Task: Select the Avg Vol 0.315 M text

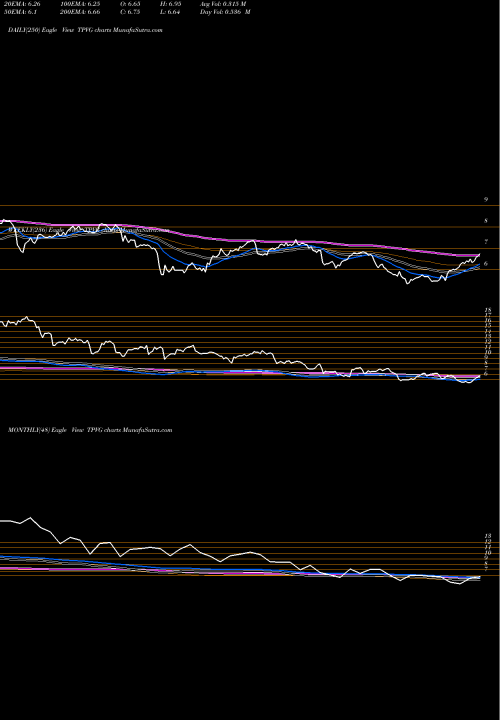Action: point(223,4)
